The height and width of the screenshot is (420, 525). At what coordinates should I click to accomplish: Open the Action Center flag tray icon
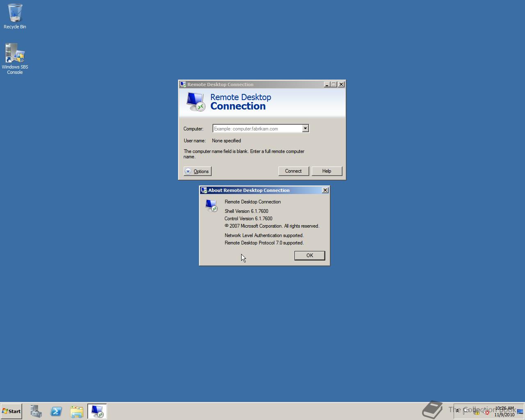(x=466, y=411)
